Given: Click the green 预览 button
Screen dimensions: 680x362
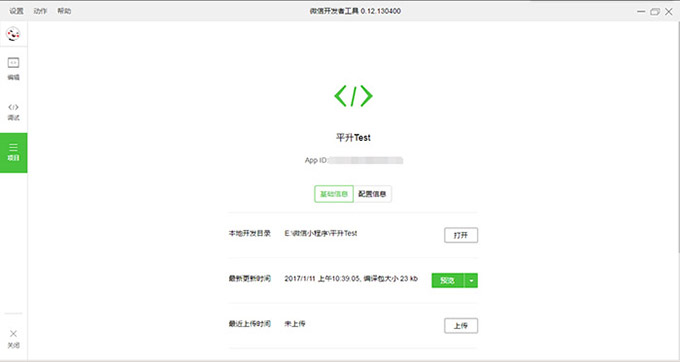Looking at the screenshot, I should pyautogui.click(x=448, y=280).
